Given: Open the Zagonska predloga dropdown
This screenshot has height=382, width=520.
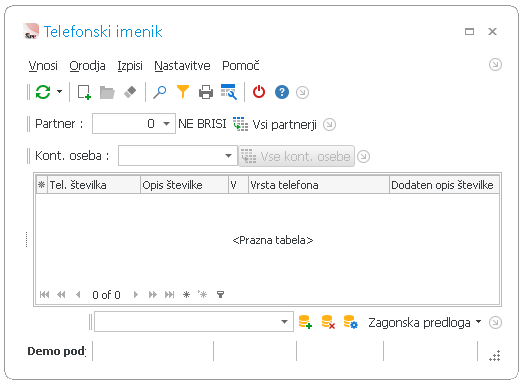Looking at the screenshot, I should pos(425,323).
